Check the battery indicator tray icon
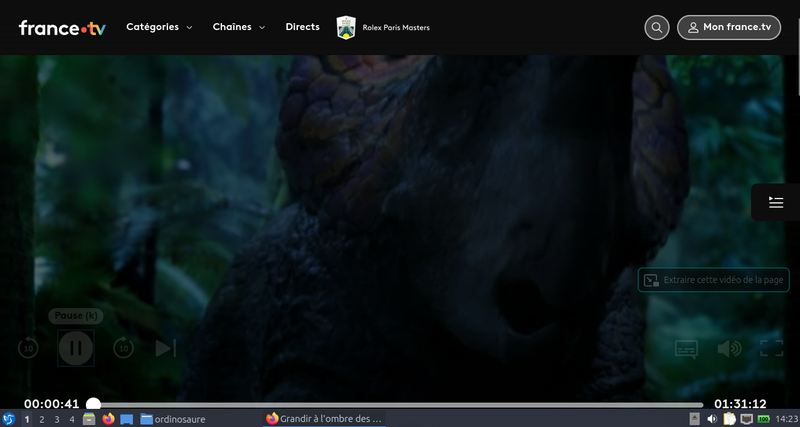 [x=764, y=419]
